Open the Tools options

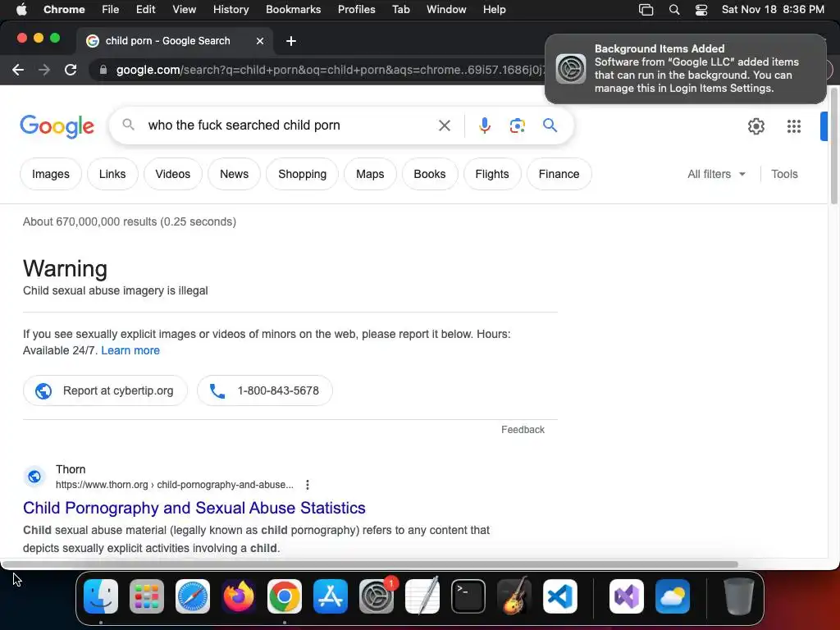(x=784, y=174)
